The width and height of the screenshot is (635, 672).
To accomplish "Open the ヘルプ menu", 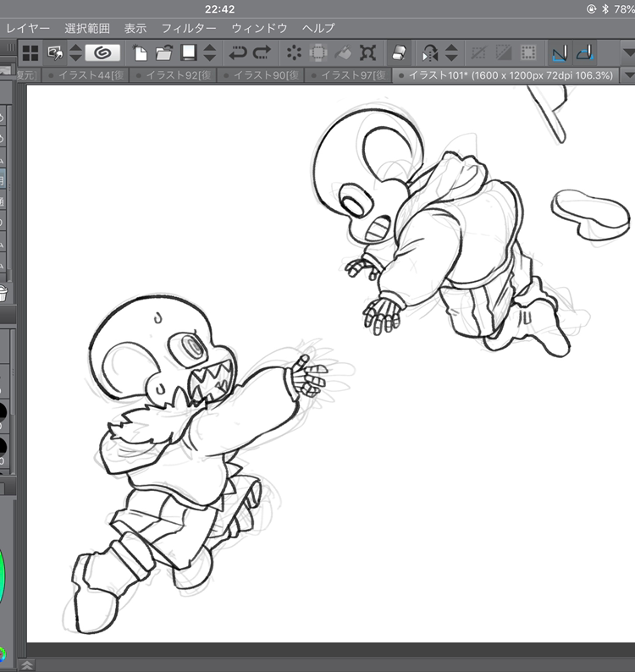I will point(318,28).
